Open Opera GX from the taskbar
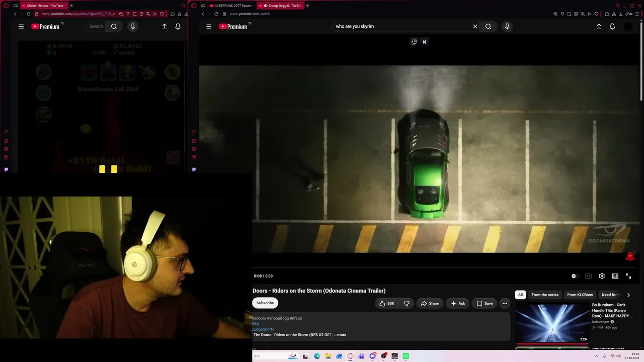The image size is (644, 362). point(350,356)
